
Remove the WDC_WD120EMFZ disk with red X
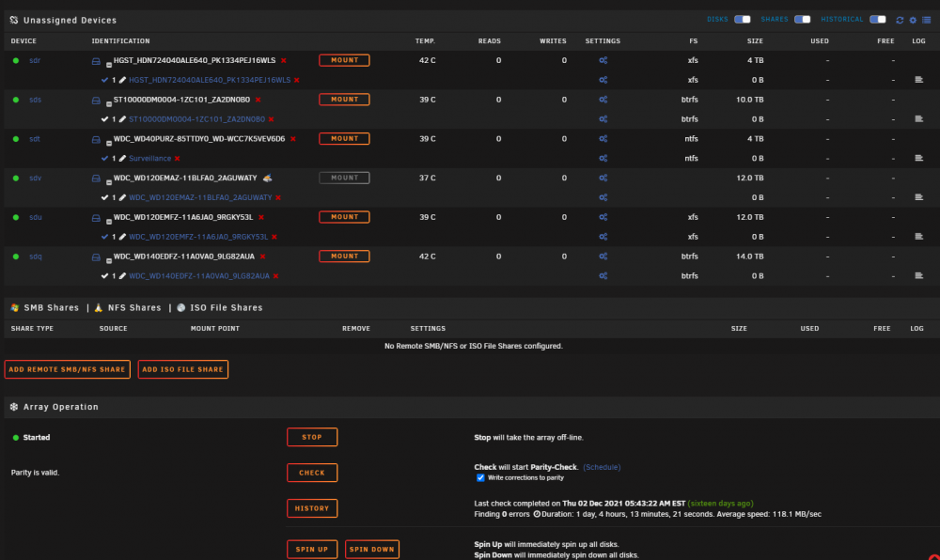click(x=260, y=217)
